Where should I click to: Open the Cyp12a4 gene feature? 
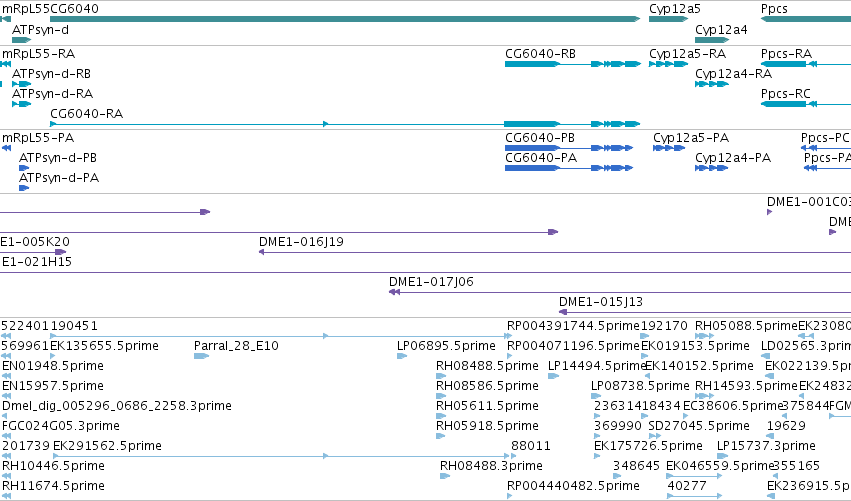pos(712,40)
